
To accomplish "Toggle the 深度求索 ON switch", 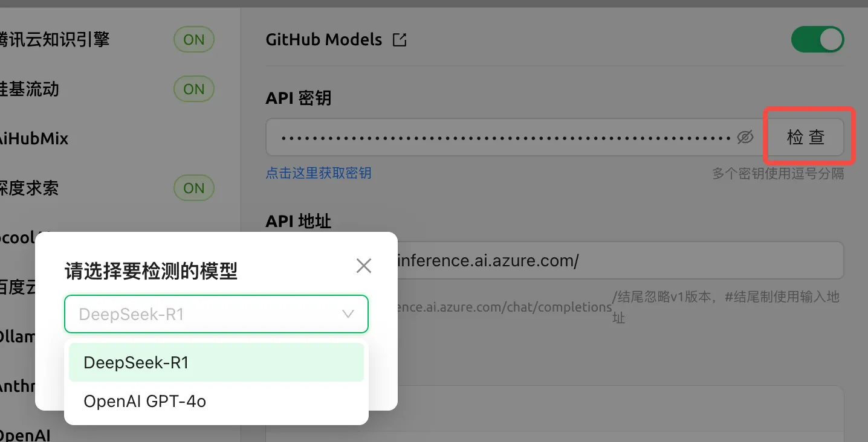I will coord(194,188).
